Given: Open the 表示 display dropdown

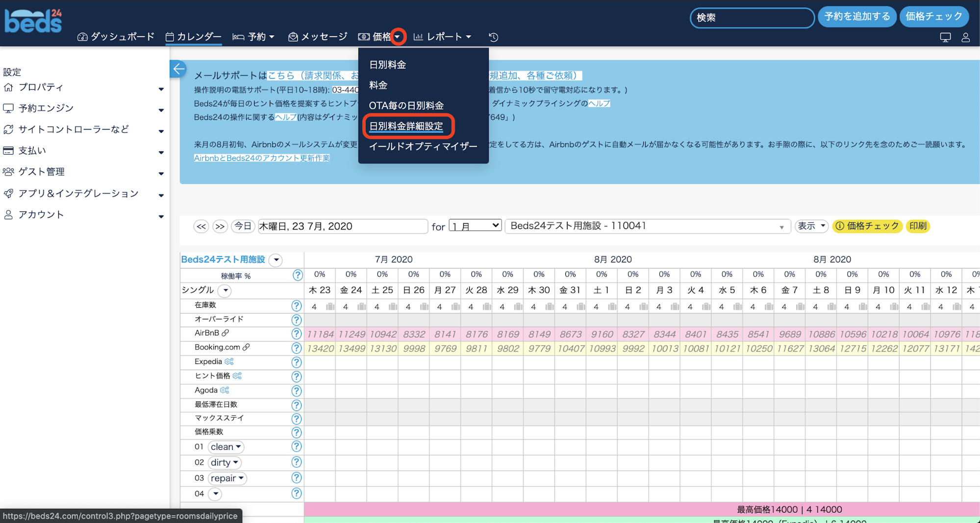Looking at the screenshot, I should point(811,226).
